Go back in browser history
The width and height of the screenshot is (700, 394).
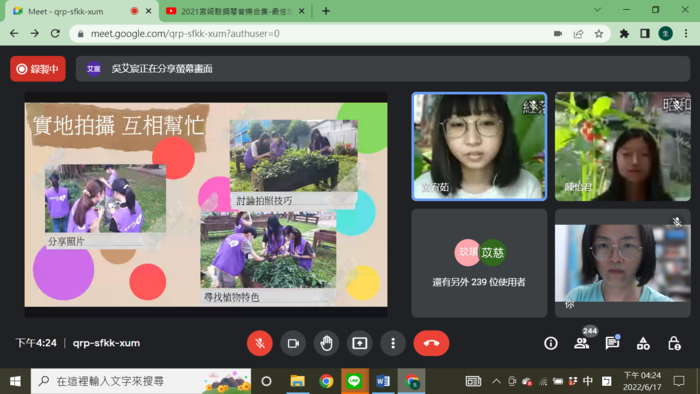click(14, 33)
